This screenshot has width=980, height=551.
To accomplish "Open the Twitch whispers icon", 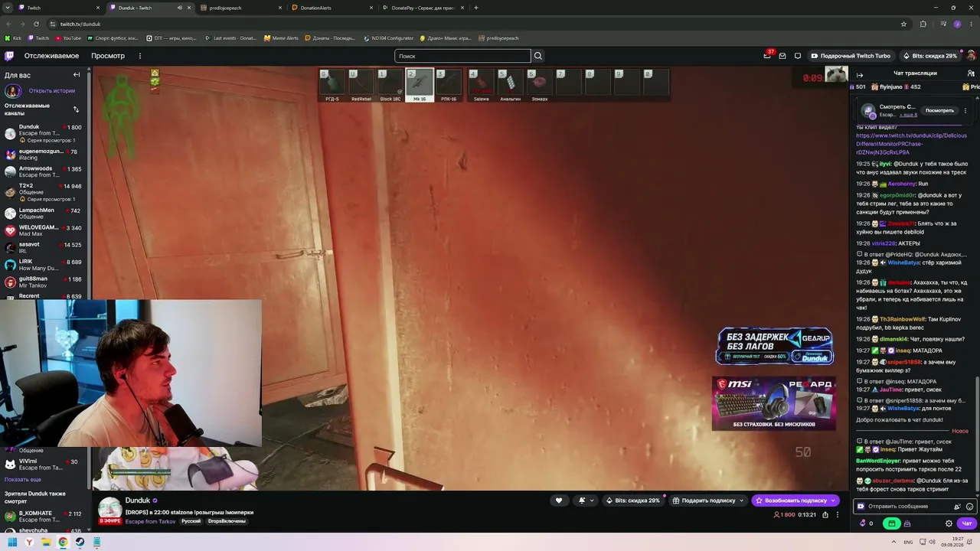I will click(x=798, y=56).
